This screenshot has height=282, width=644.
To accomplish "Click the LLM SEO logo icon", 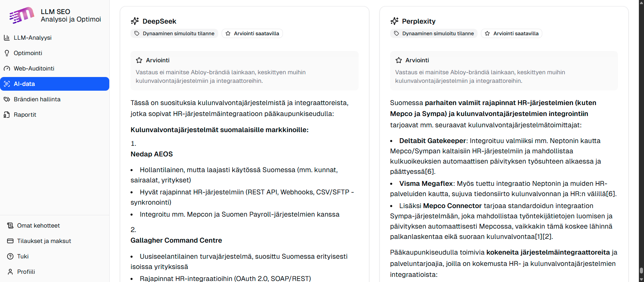I will [22, 15].
